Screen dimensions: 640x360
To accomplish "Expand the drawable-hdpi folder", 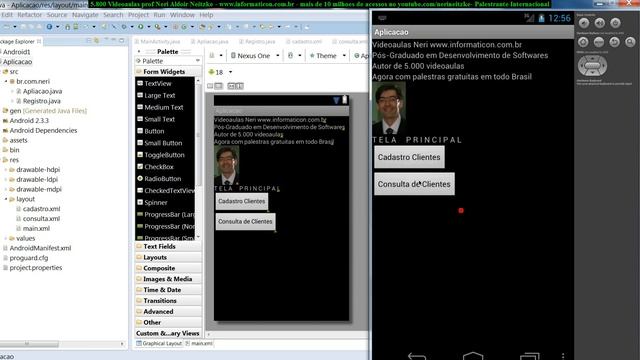I will click(6, 169).
